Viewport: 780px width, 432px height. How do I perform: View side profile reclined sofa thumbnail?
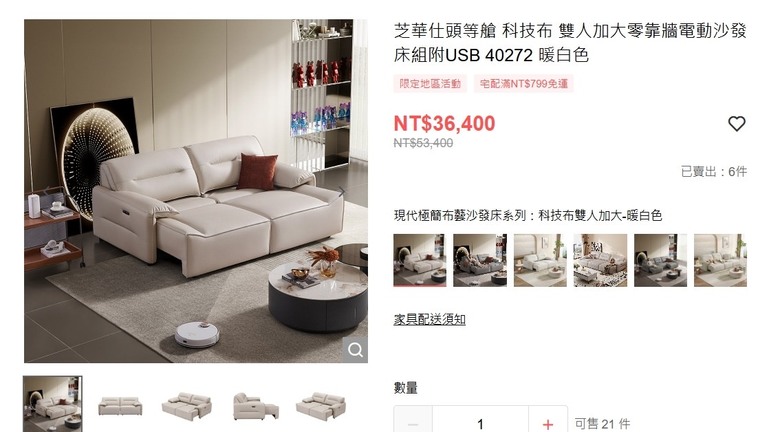pos(255,406)
